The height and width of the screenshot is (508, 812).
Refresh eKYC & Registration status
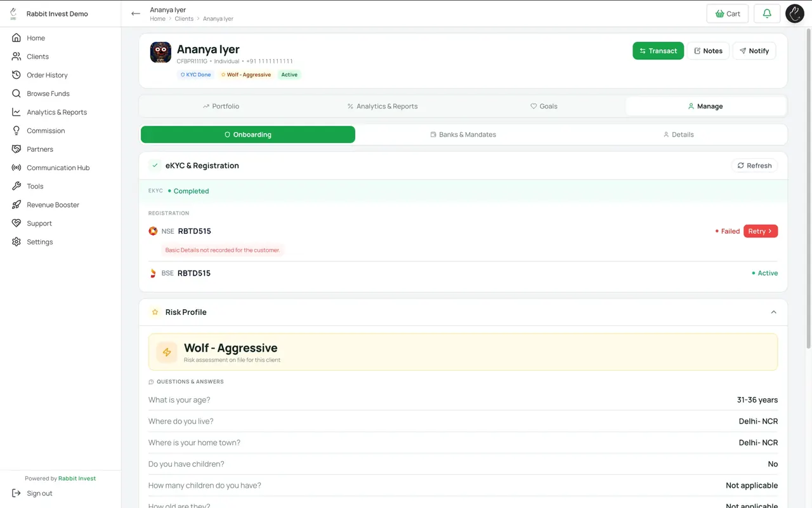click(x=754, y=166)
